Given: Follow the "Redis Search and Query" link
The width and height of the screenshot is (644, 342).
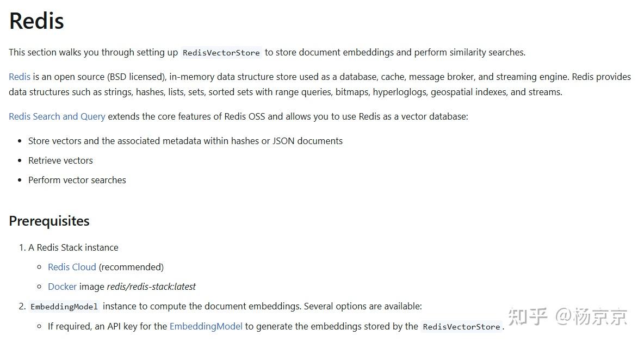Looking at the screenshot, I should [57, 116].
